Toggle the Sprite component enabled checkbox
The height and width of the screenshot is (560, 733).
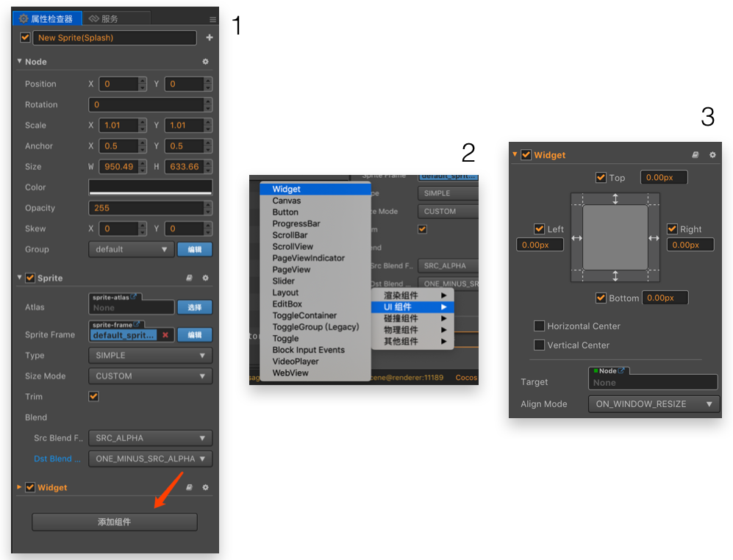[30, 278]
